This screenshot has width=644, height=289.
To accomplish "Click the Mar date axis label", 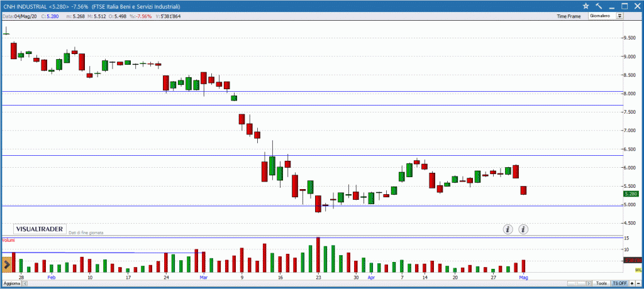I will click(204, 278).
